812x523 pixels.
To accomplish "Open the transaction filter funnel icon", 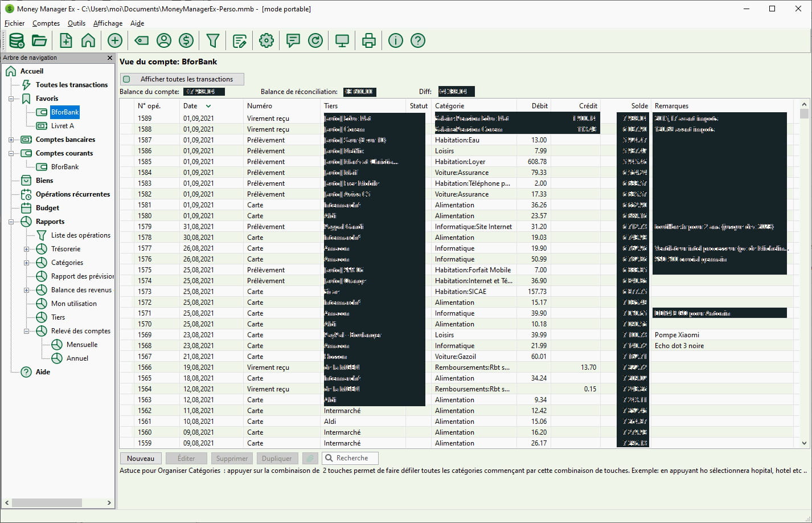I will 213,40.
